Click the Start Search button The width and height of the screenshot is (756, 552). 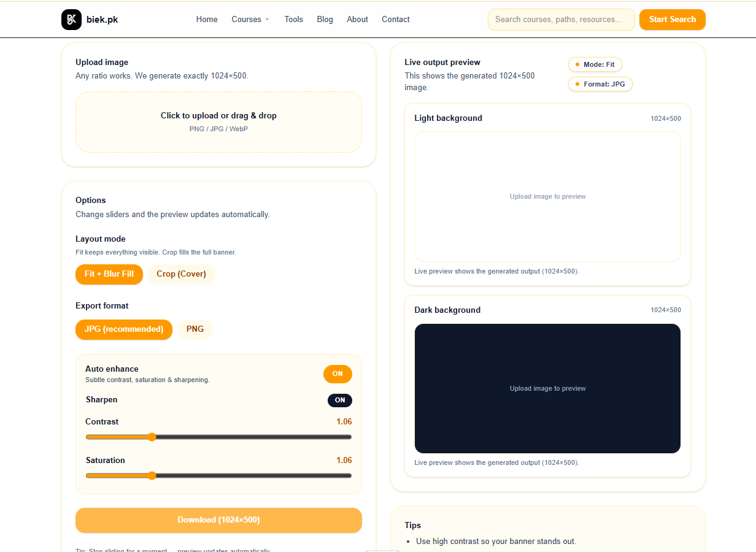(673, 20)
